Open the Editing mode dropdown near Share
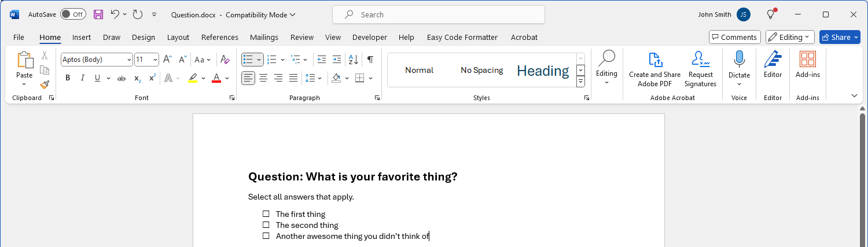Image resolution: width=868 pixels, height=247 pixels. pyautogui.click(x=790, y=37)
